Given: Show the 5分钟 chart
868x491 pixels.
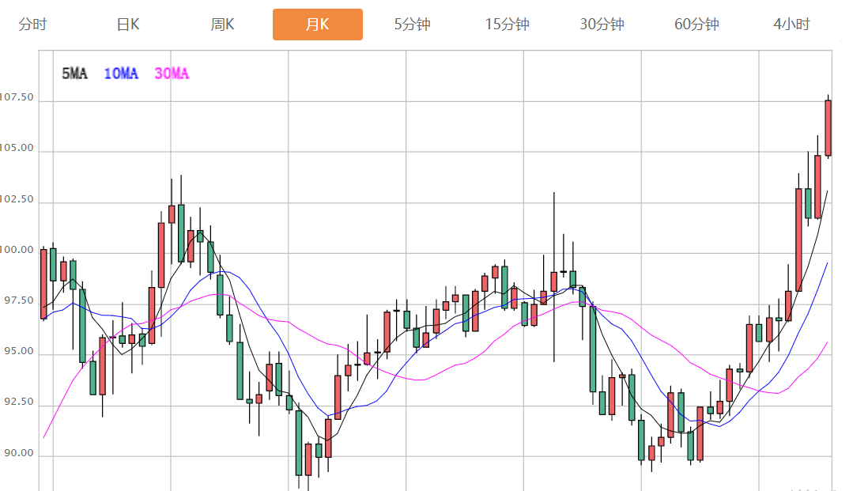Looking at the screenshot, I should pyautogui.click(x=412, y=25).
